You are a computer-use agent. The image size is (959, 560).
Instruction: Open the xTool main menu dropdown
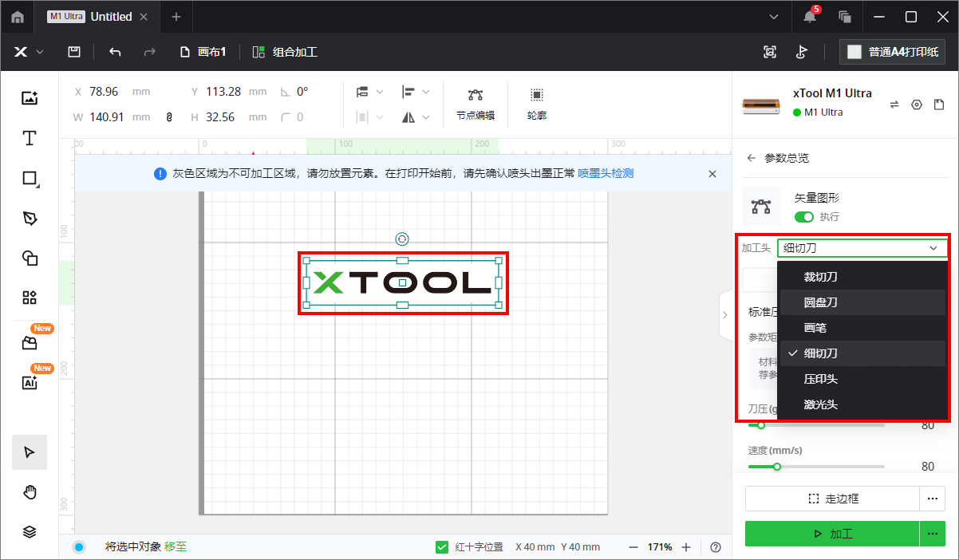[30, 52]
